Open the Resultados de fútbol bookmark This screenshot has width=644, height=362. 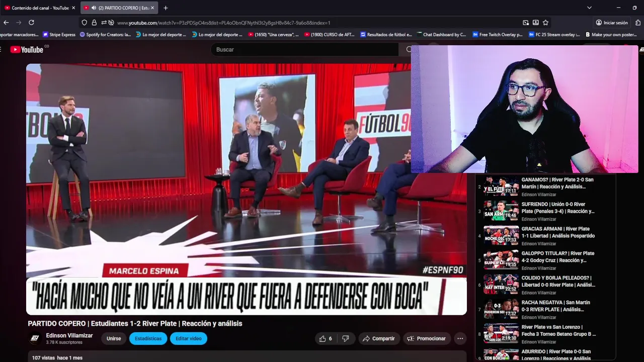point(386,35)
